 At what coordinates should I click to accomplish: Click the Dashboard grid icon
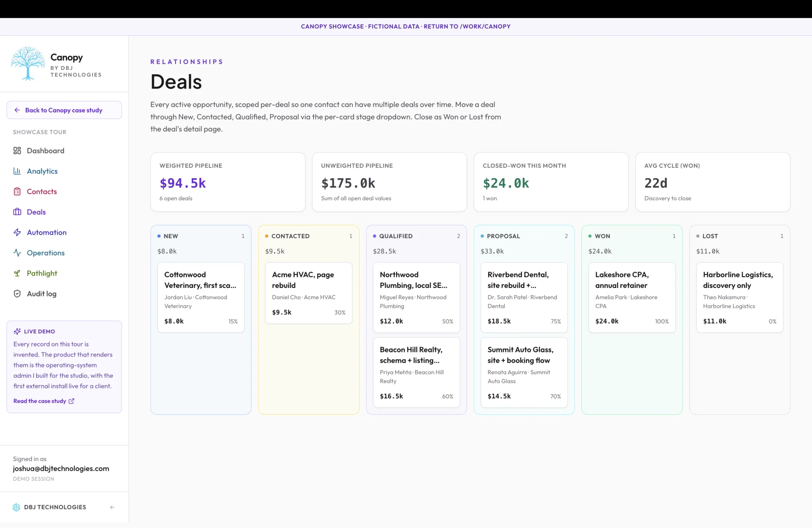17,151
